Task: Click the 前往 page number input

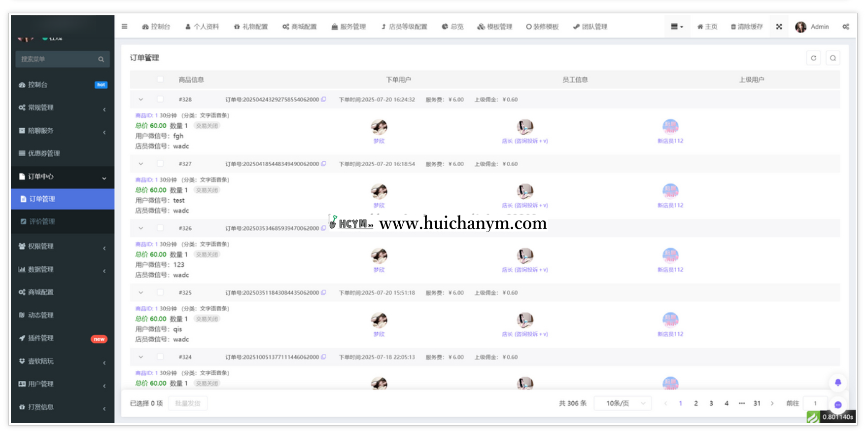Action: click(x=815, y=403)
